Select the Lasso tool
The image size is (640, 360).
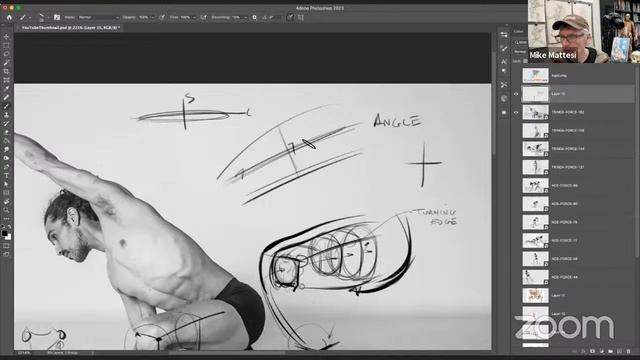pyautogui.click(x=6, y=54)
